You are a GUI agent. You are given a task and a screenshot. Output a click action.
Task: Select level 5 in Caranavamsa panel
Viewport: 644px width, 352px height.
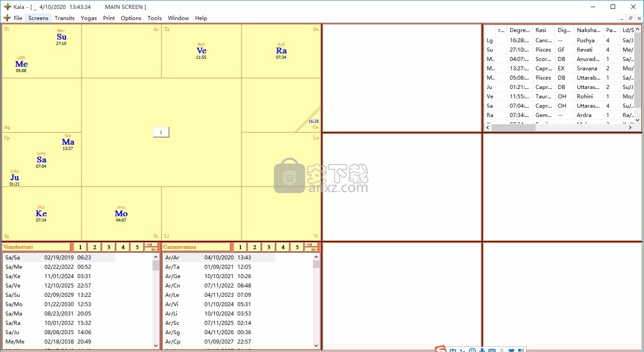click(x=297, y=247)
